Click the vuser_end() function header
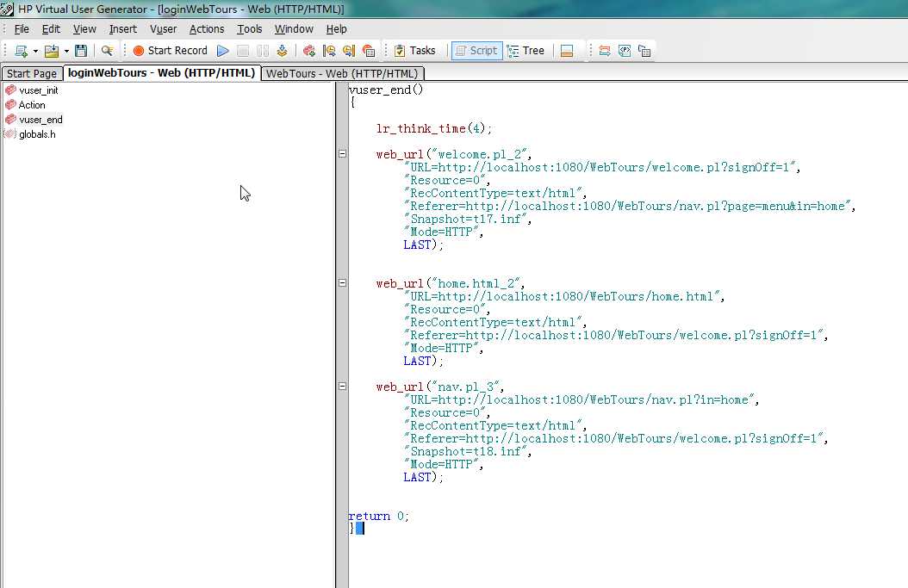Viewport: 908px width, 588px height. pos(386,90)
